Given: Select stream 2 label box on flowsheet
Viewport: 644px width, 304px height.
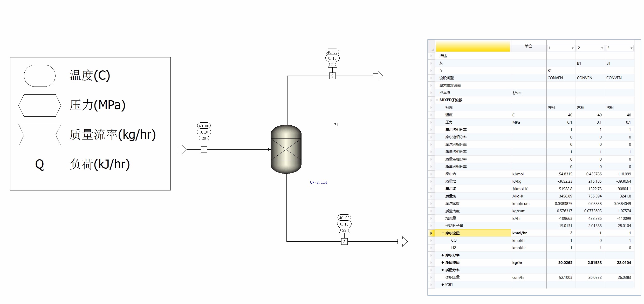Looking at the screenshot, I should point(332,76).
